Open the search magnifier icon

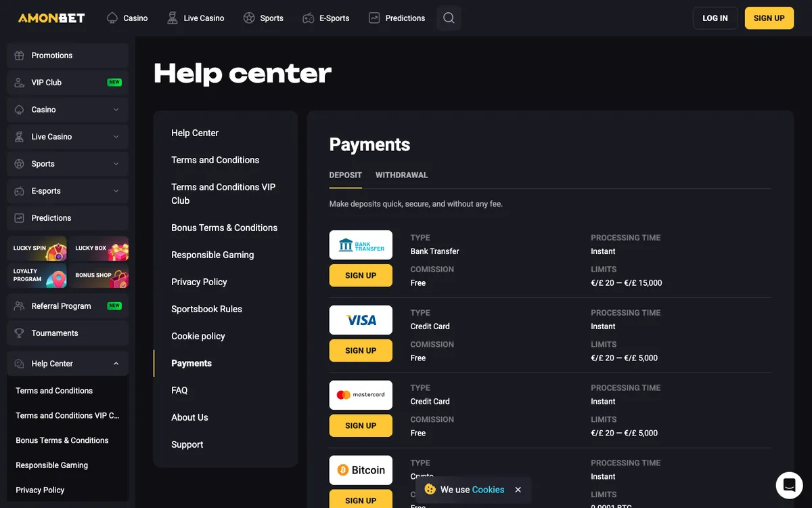click(449, 18)
